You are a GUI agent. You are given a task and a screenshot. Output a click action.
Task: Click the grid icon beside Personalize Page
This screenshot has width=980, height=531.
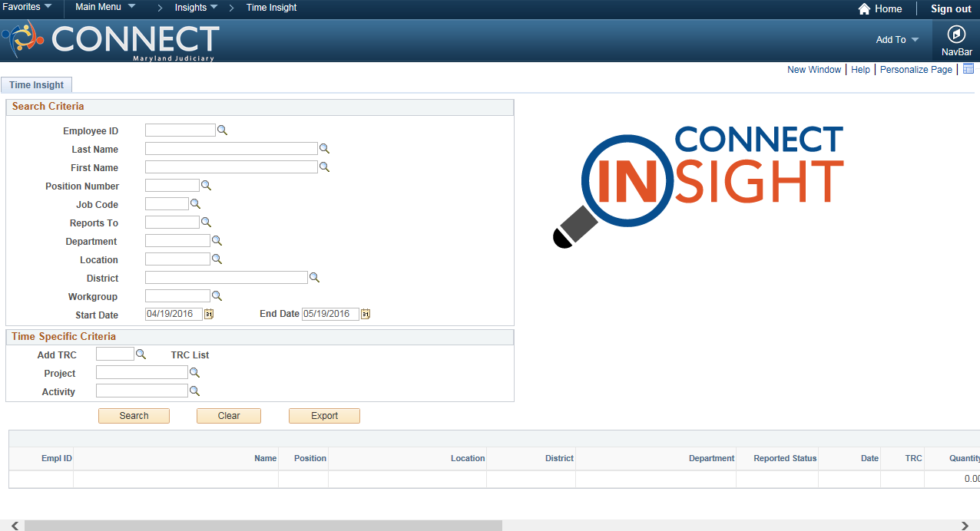click(968, 69)
